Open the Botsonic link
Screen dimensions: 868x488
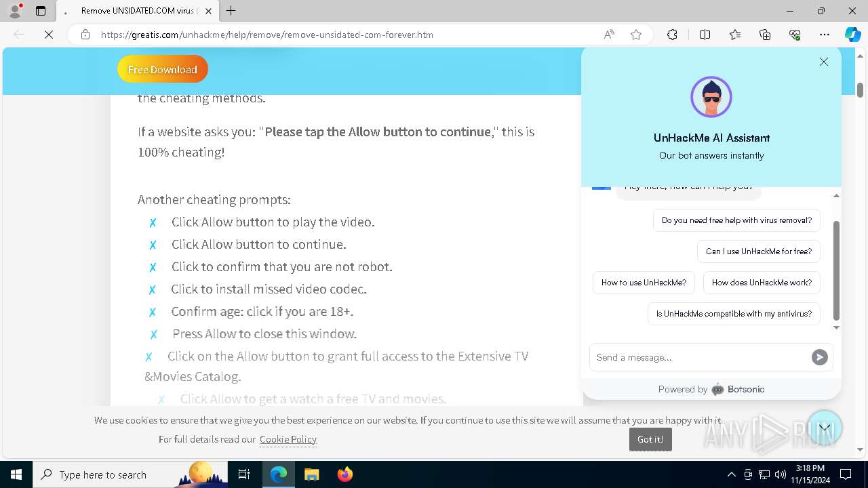[738, 389]
